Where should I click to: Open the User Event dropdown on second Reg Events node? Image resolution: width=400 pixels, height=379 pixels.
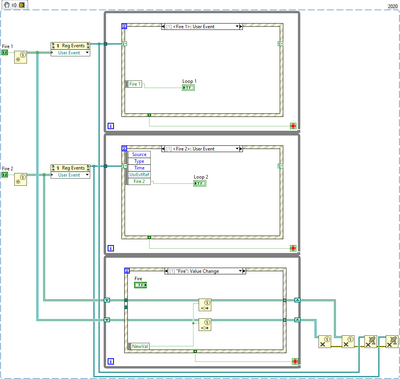point(70,175)
